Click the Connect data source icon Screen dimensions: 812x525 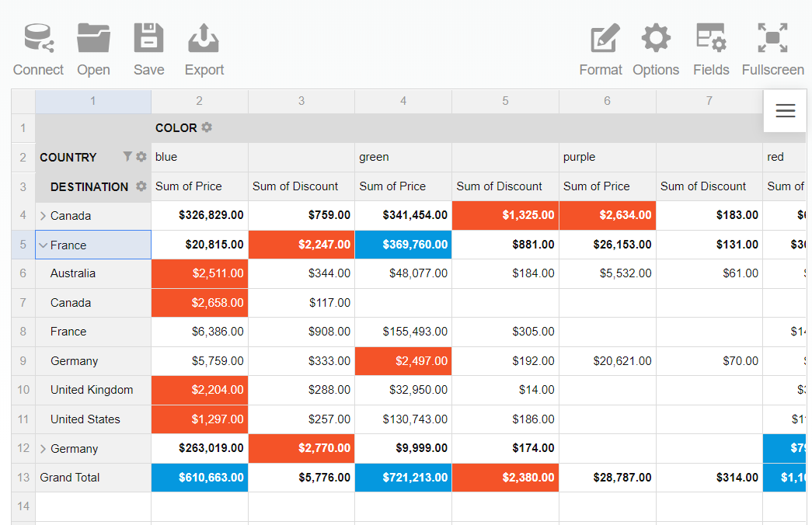[x=38, y=38]
